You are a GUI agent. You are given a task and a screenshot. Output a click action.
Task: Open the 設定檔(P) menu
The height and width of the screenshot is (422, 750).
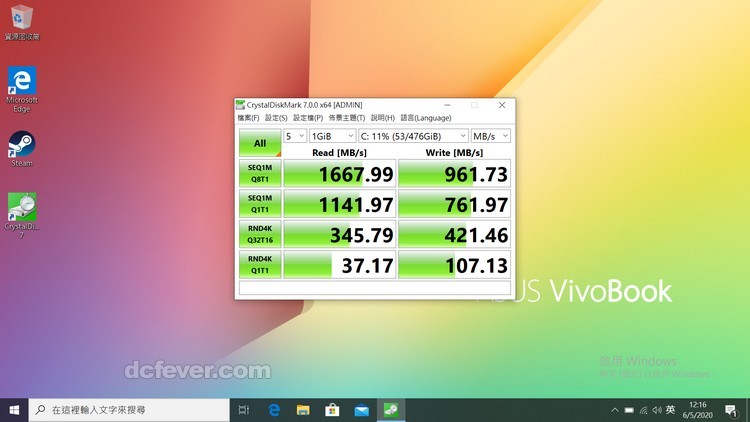(308, 118)
